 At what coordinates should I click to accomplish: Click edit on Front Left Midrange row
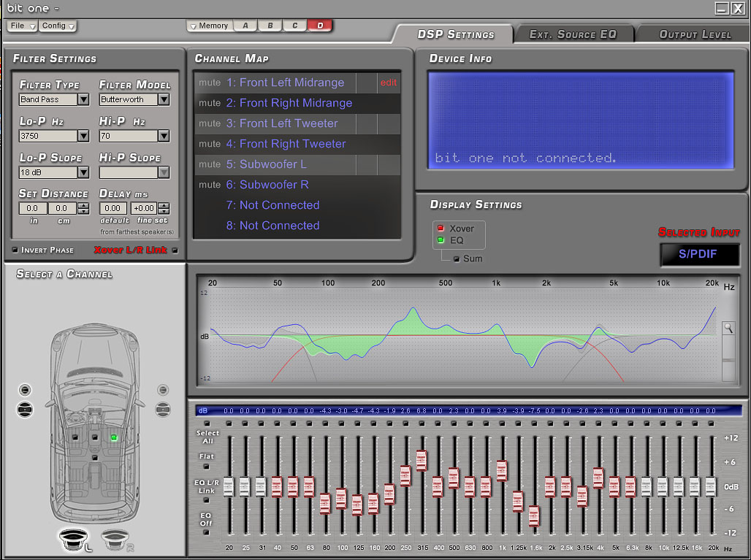coord(389,83)
